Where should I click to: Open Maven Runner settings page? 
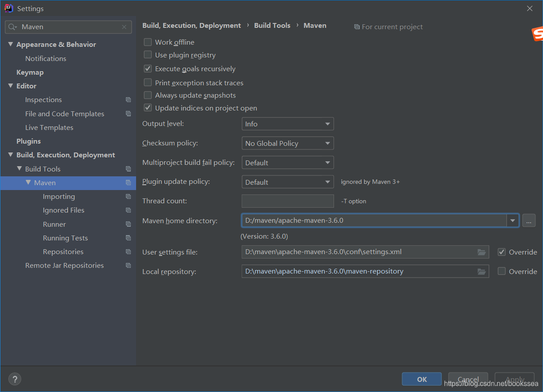[x=54, y=224]
